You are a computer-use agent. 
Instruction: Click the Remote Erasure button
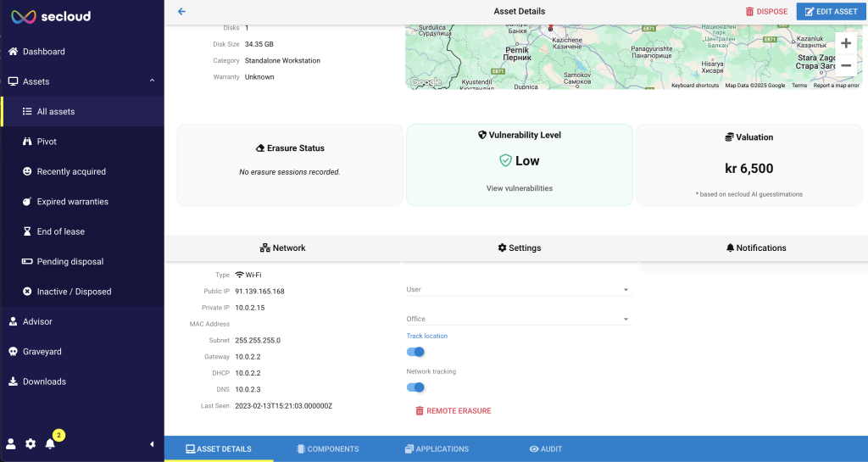point(453,411)
